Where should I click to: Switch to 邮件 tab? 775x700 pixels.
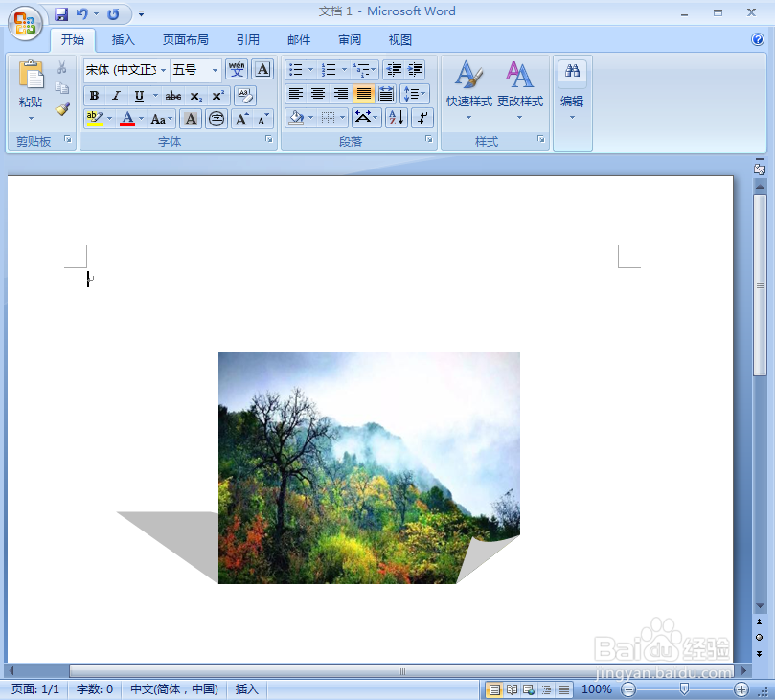click(299, 40)
